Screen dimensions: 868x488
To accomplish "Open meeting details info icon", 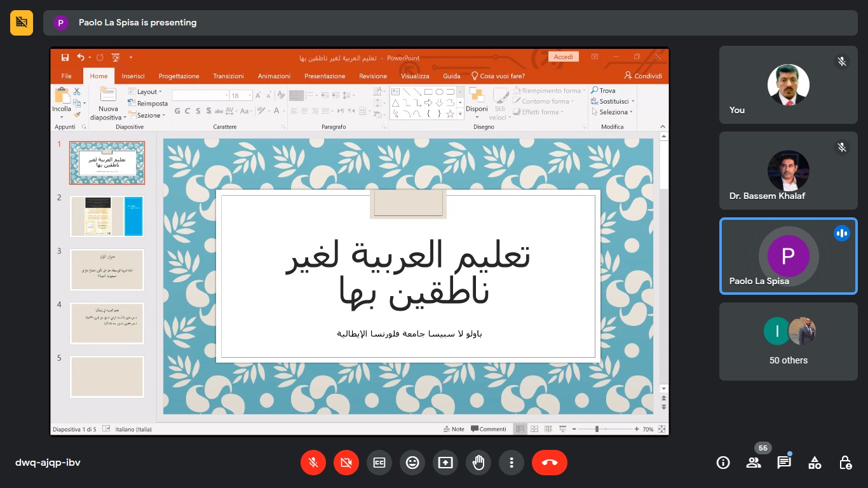I will pyautogui.click(x=723, y=463).
